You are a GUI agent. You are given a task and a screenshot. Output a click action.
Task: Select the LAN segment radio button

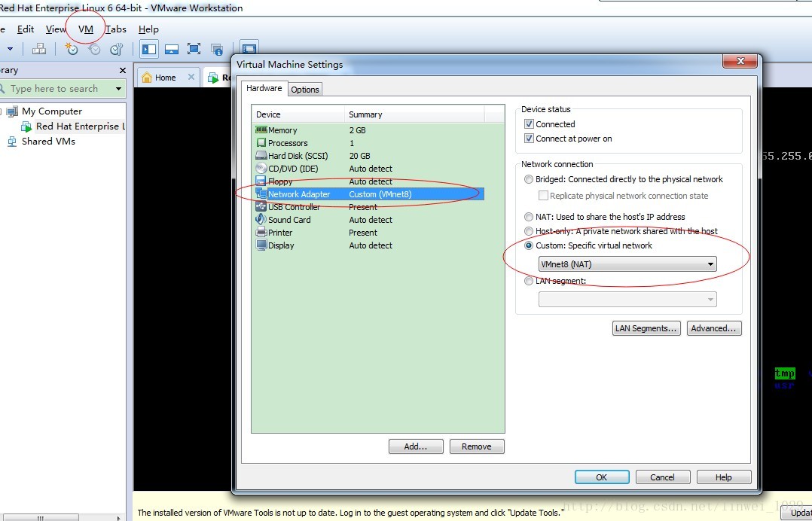click(528, 281)
